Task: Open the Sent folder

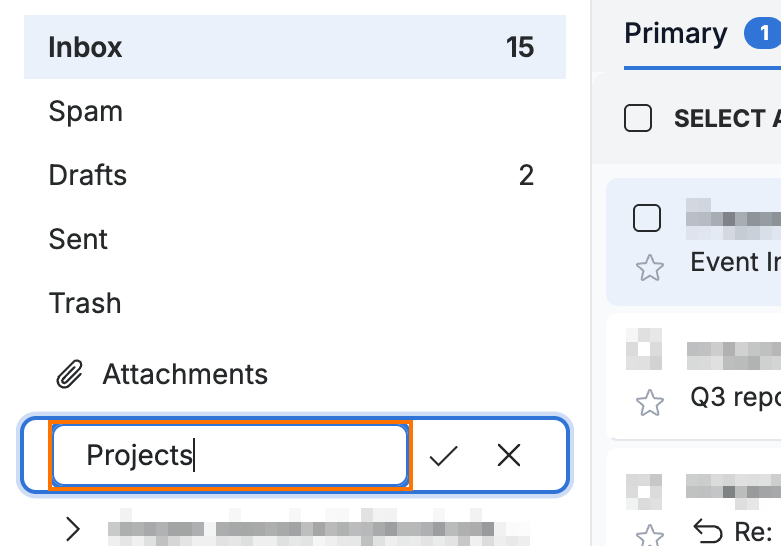Action: click(295, 239)
